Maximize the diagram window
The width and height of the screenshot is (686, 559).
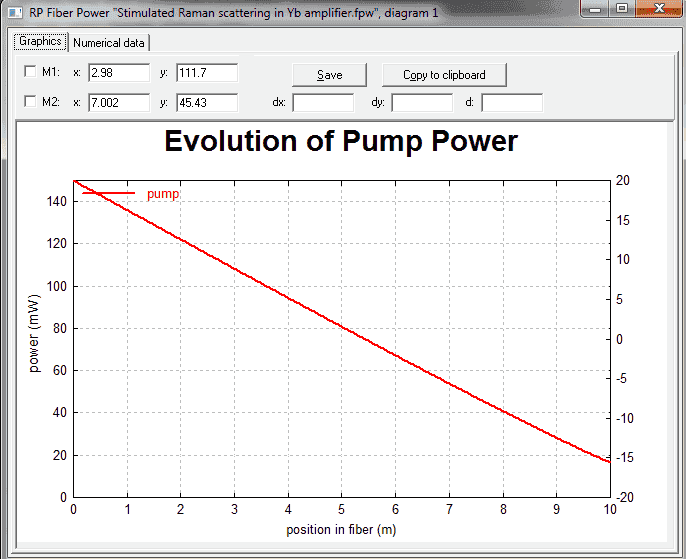(x=622, y=8)
